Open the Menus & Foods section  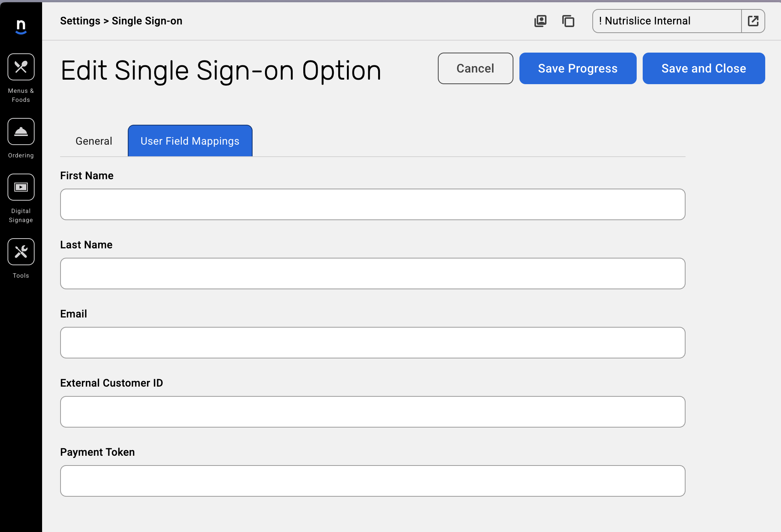pos(21,67)
